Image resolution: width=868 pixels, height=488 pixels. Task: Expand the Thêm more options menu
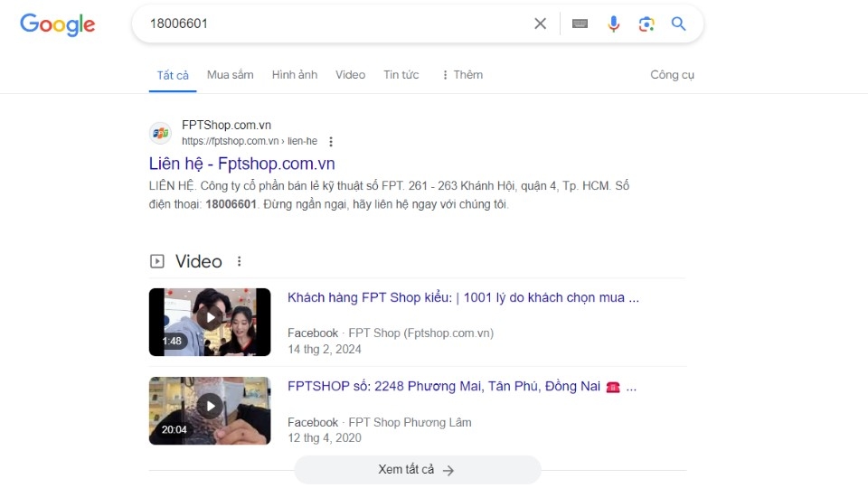click(x=462, y=75)
